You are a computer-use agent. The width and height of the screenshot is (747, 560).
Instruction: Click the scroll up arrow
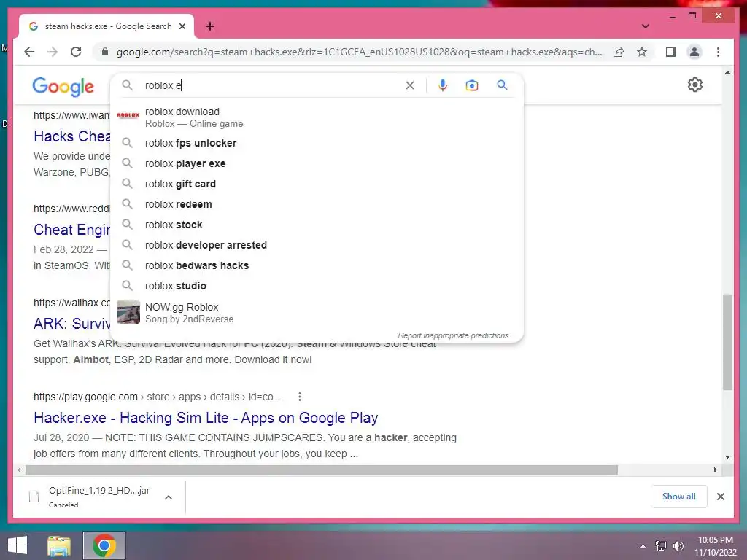coord(727,72)
